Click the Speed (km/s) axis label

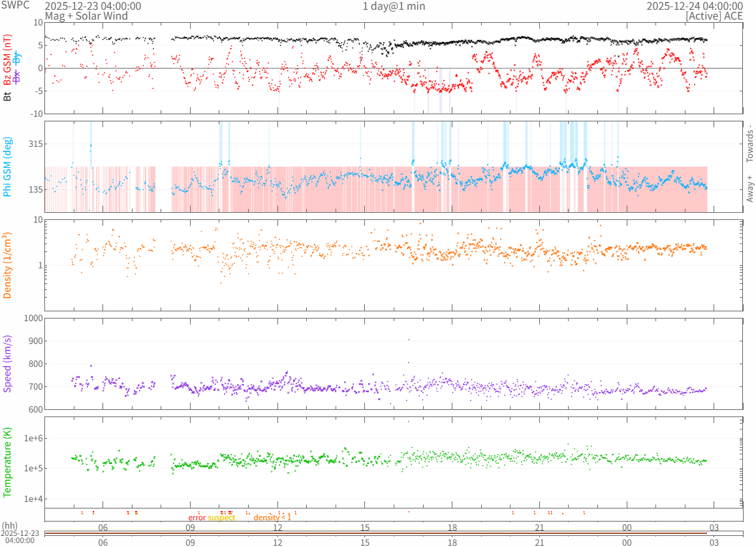[8, 364]
